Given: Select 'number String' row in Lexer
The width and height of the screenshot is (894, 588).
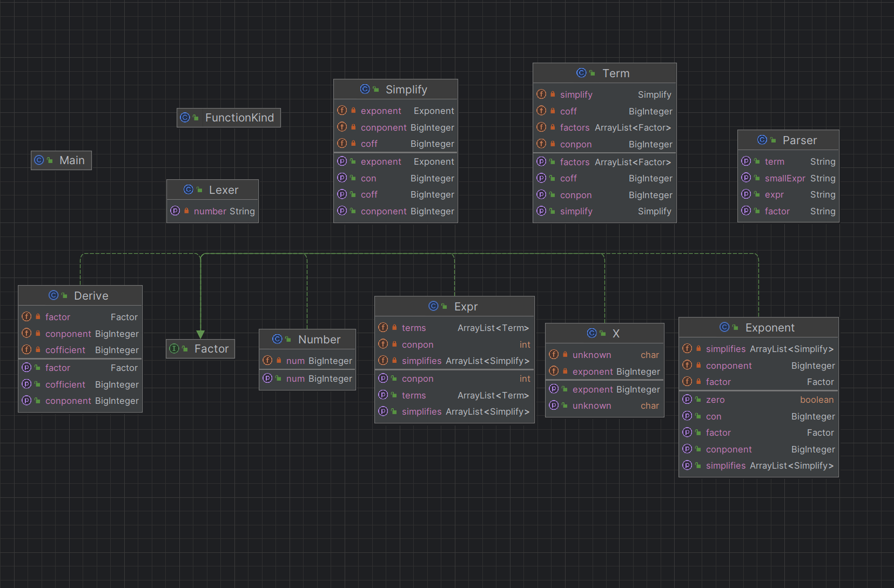Looking at the screenshot, I should tap(212, 211).
